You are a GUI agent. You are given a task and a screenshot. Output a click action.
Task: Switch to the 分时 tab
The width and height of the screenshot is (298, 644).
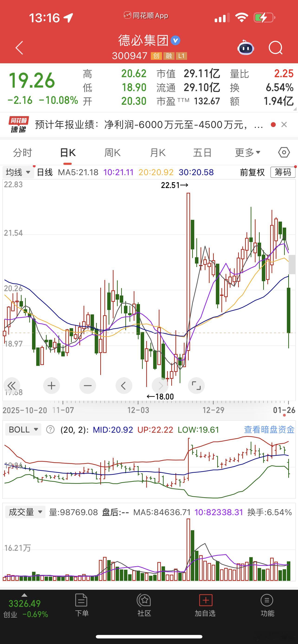coord(23,152)
